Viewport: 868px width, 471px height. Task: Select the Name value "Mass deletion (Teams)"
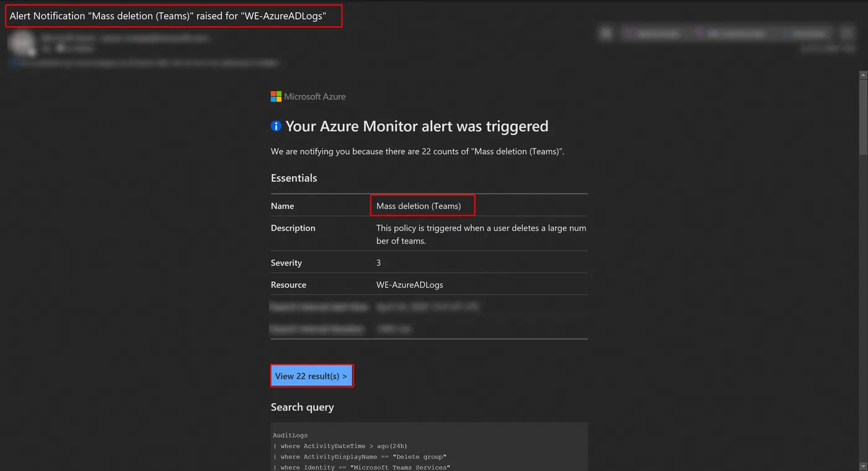pyautogui.click(x=418, y=206)
